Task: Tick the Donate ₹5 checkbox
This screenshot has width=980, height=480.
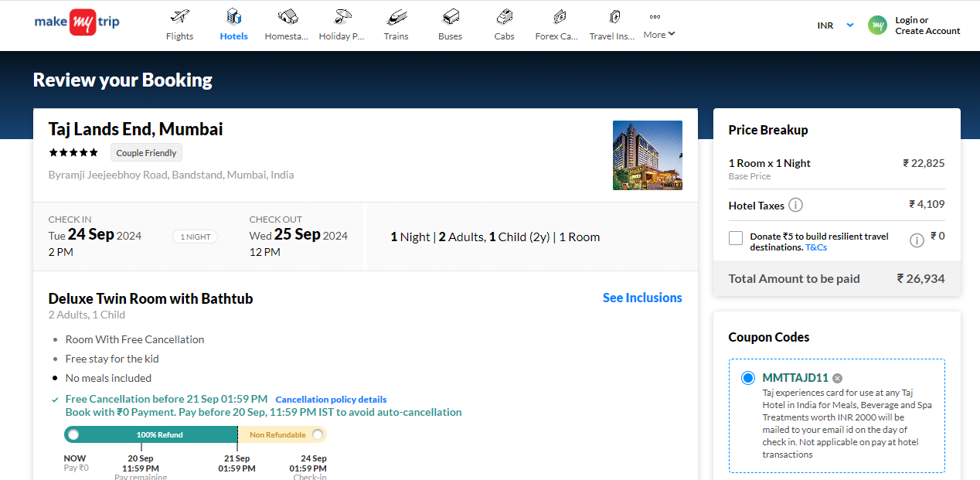Action: coord(736,238)
